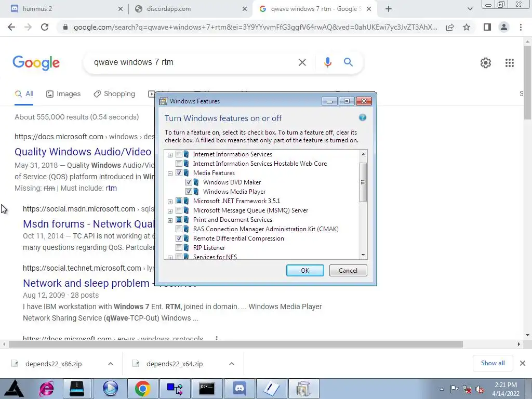The height and width of the screenshot is (399, 532).
Task: Start voice search with microphone icon
Action: (327, 62)
